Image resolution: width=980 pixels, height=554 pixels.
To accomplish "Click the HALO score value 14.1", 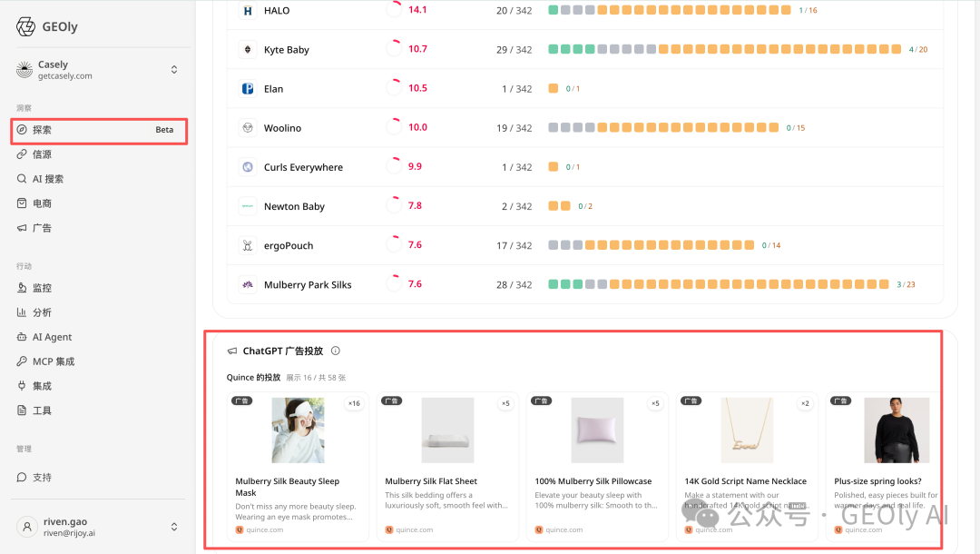I will (417, 9).
